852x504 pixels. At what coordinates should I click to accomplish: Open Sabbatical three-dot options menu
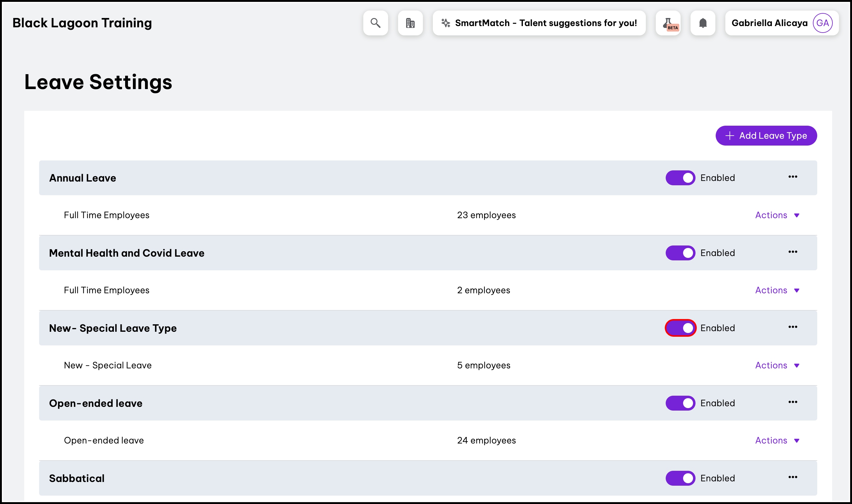tap(793, 477)
